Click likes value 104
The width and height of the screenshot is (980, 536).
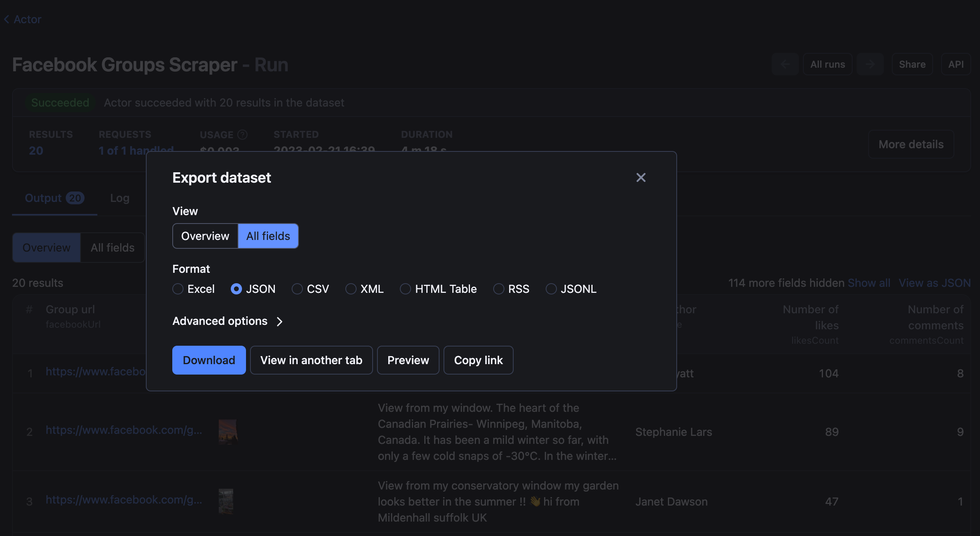829,373
